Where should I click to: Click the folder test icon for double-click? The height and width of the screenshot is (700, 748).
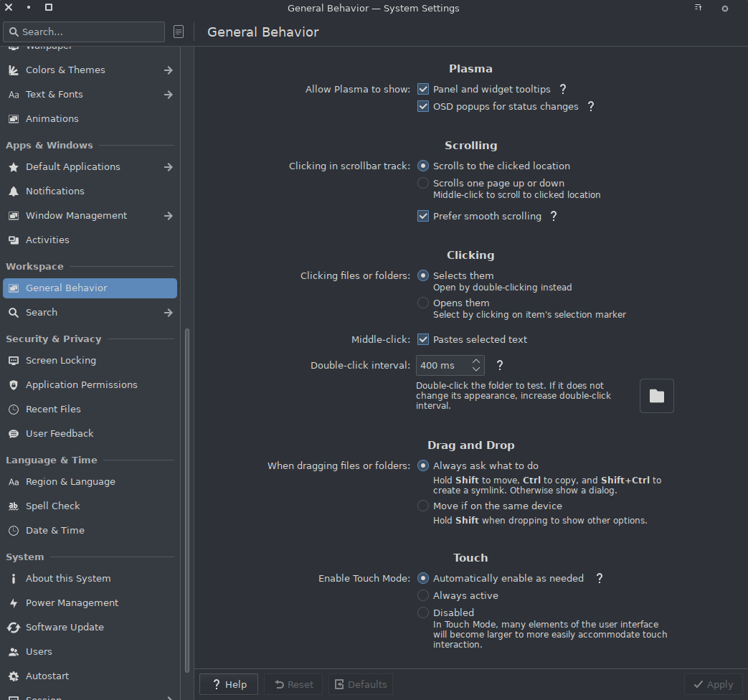(656, 396)
